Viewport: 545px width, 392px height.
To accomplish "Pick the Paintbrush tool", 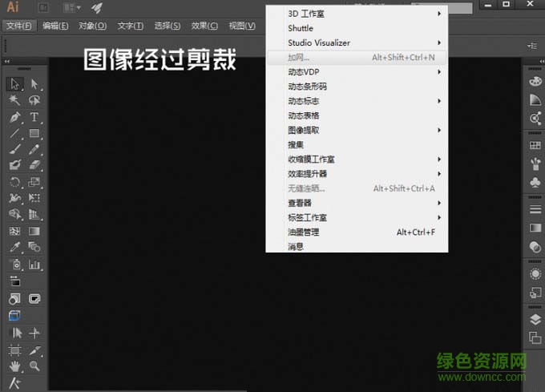I will [14, 149].
